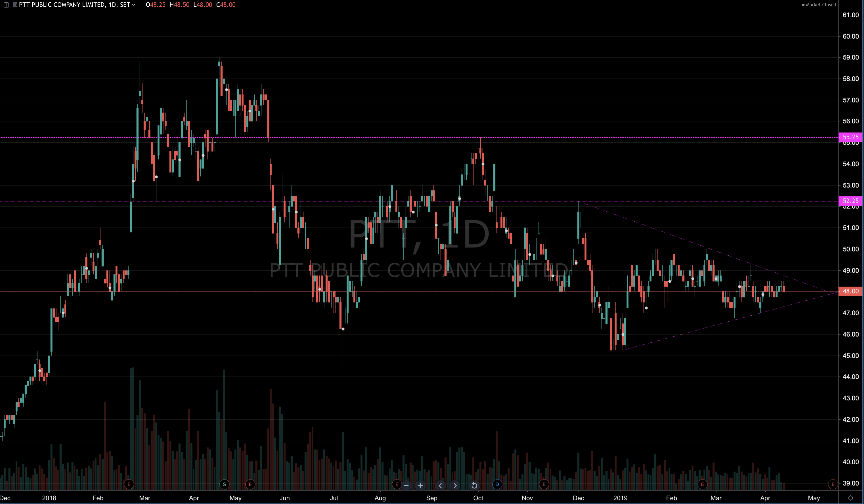Click the 61.00 price scale label
864x504 pixels.
(851, 15)
